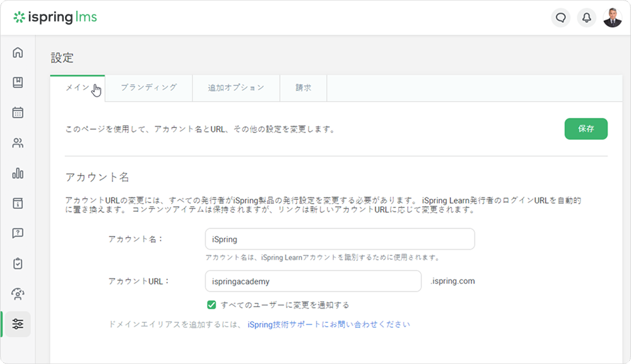Open the notifications bell icon
Image resolution: width=631 pixels, height=364 pixels.
point(586,18)
